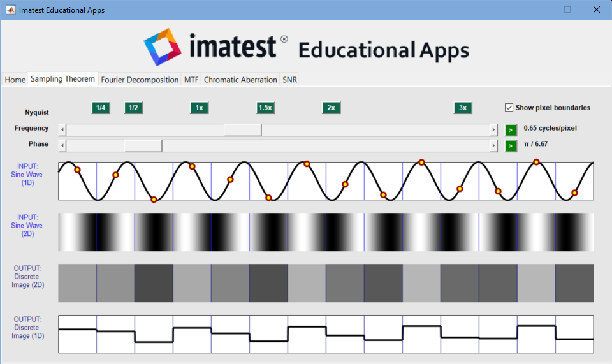Go to the SNR tab
The width and height of the screenshot is (612, 364).
[x=289, y=80]
